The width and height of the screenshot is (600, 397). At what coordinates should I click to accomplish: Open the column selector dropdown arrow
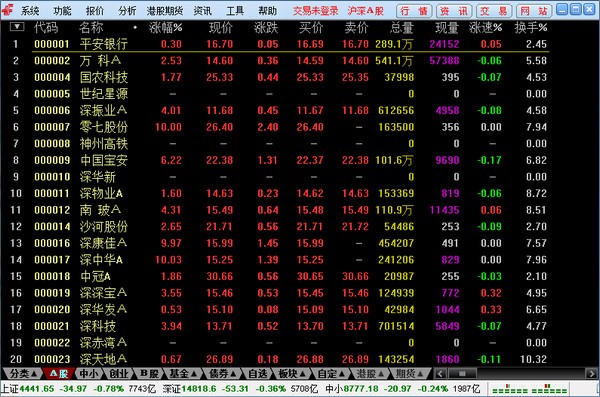pyautogui.click(x=16, y=27)
